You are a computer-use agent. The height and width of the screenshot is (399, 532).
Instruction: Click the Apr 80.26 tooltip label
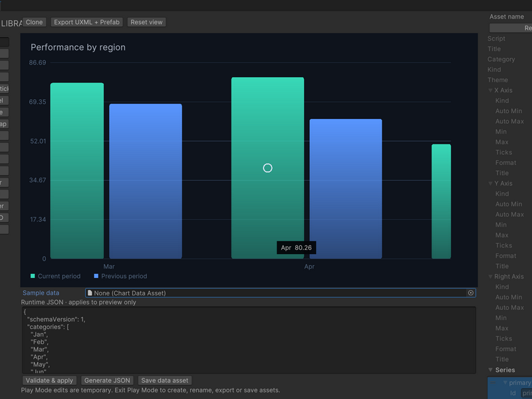296,247
